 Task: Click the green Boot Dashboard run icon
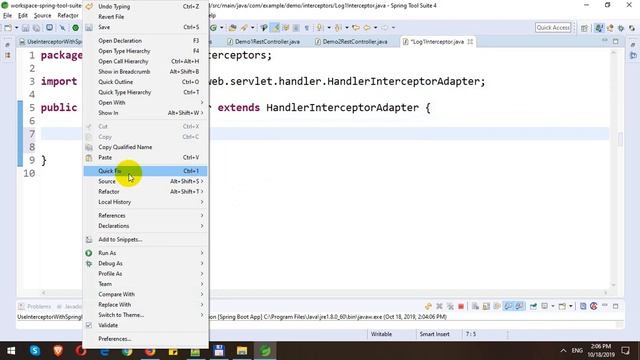pos(76,28)
